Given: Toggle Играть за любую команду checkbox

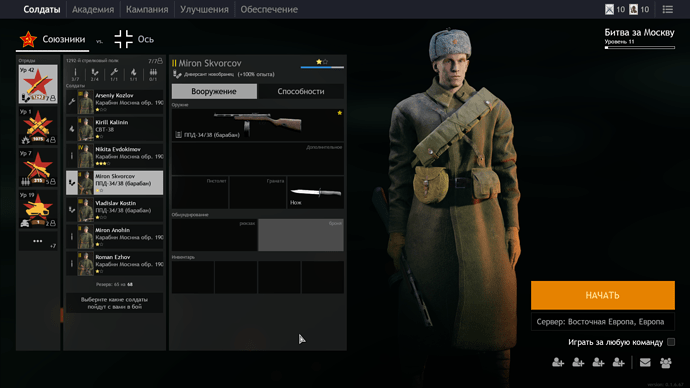Looking at the screenshot, I should pos(671,342).
